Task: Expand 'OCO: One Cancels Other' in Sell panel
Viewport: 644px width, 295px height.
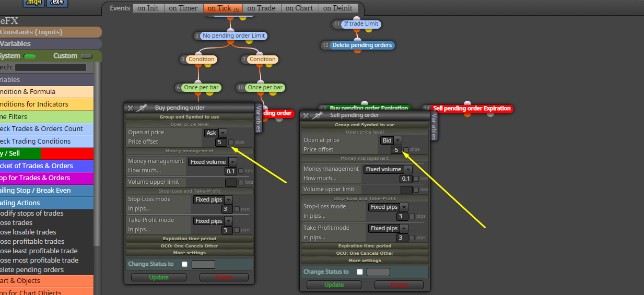Action: tap(365, 253)
